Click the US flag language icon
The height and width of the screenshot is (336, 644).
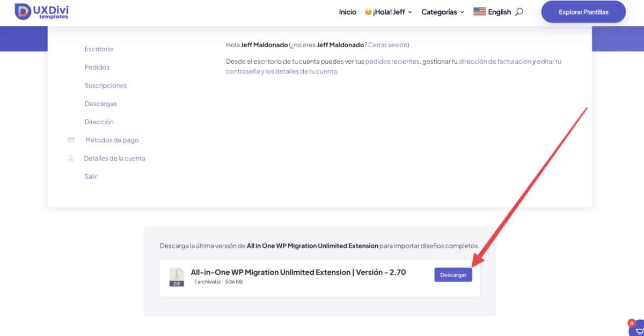[x=479, y=12]
